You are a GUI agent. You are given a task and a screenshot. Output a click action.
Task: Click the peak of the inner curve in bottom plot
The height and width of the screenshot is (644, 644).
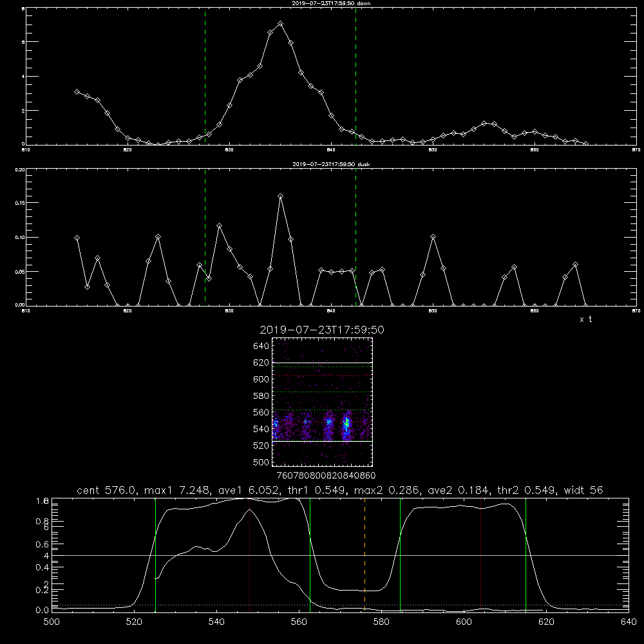tap(249, 509)
